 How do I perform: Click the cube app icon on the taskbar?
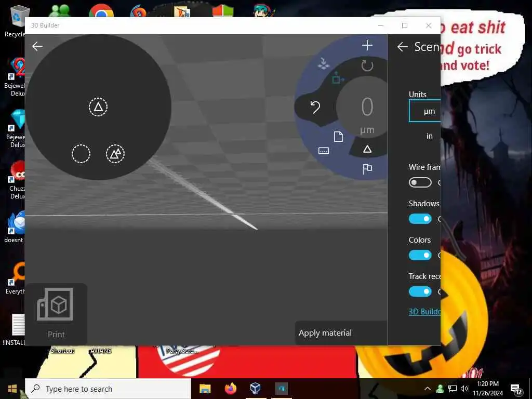(256, 389)
